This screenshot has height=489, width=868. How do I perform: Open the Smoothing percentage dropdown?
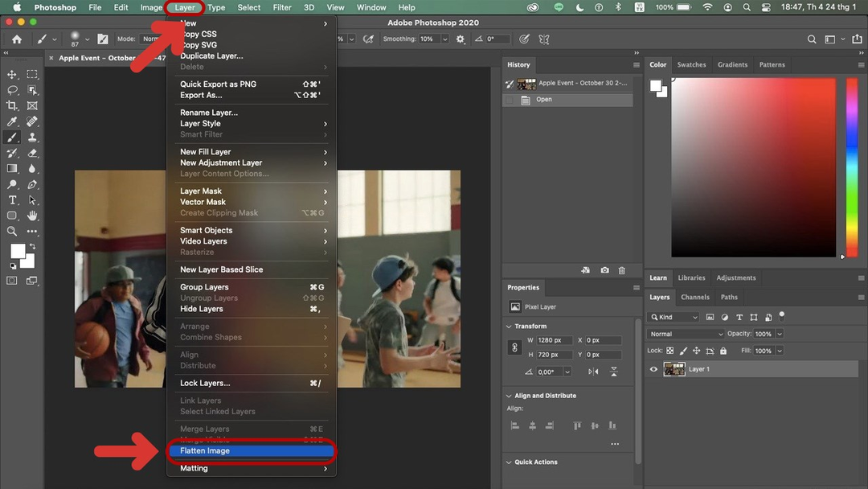click(444, 39)
